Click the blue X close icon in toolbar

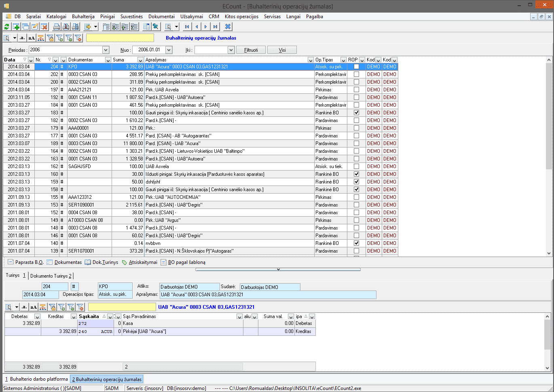pos(228,27)
